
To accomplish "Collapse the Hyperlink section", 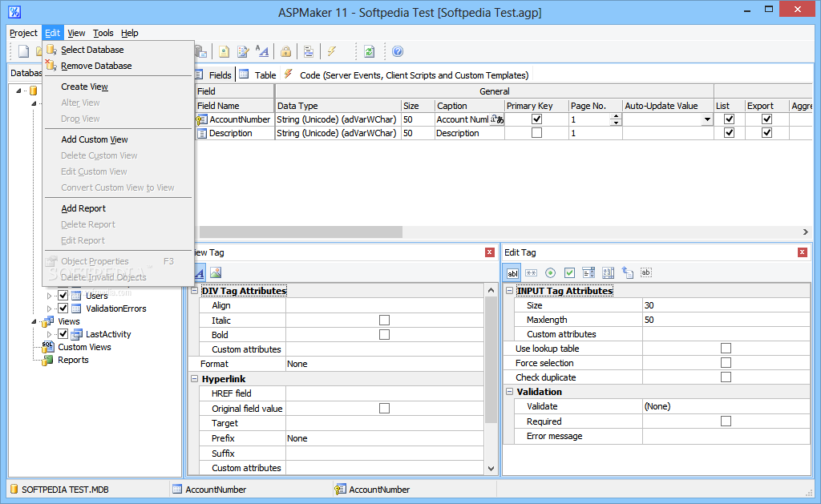I will point(194,378).
